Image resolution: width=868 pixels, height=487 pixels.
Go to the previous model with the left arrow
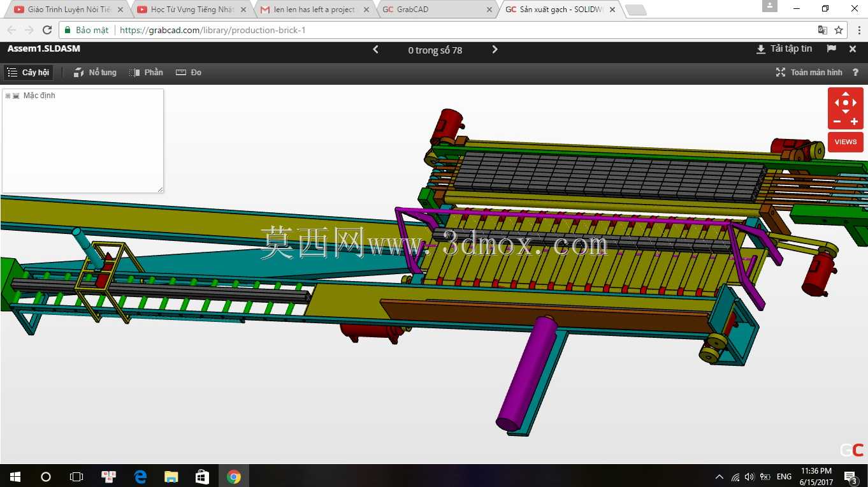point(375,50)
